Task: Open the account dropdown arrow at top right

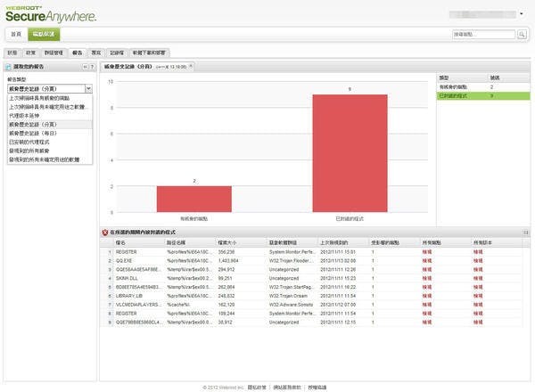Action: [521, 15]
